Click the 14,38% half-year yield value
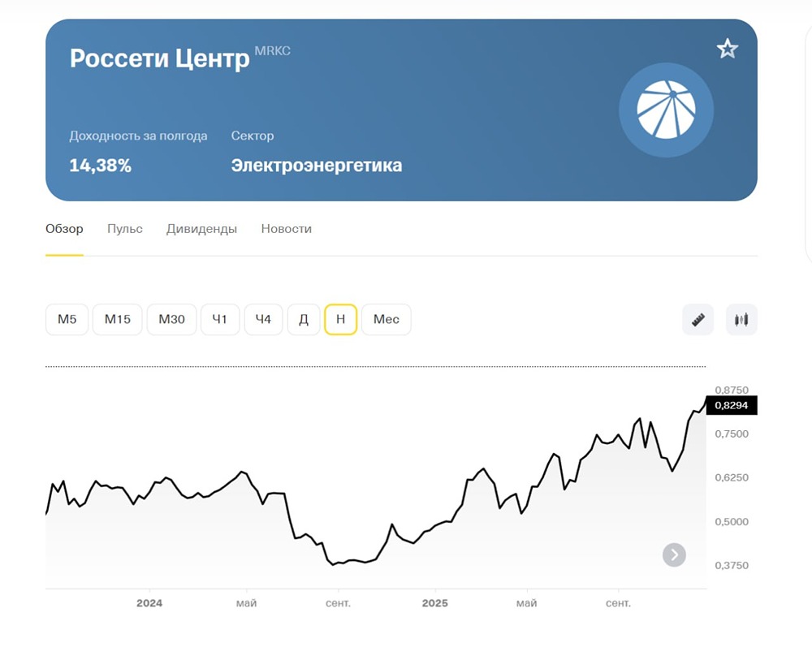The height and width of the screenshot is (660, 812). coord(100,165)
